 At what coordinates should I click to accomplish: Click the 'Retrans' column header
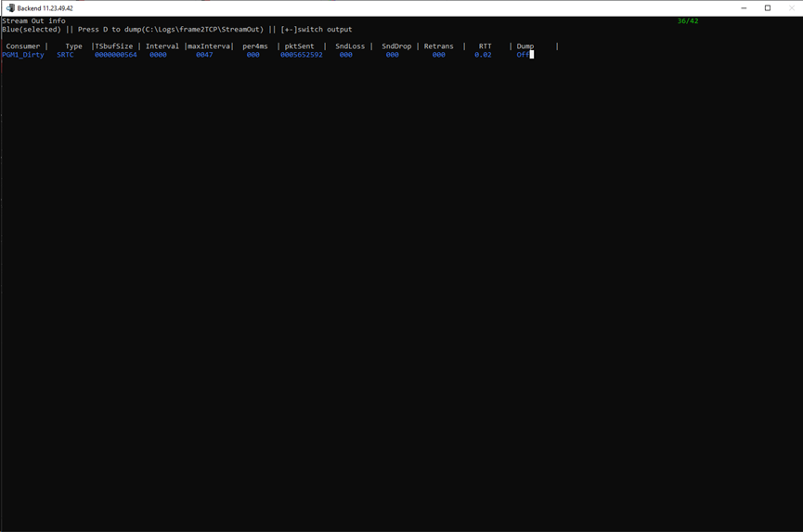[439, 46]
